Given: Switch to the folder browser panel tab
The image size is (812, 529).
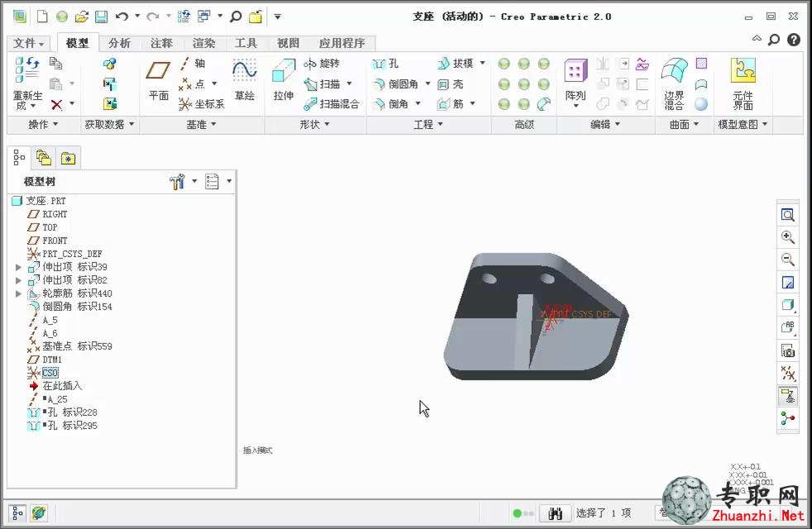Looking at the screenshot, I should [44, 158].
